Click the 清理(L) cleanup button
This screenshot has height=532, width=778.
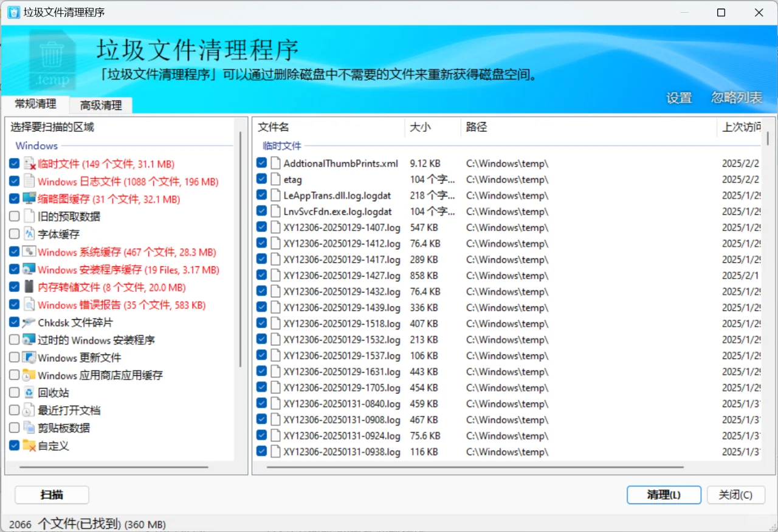663,495
